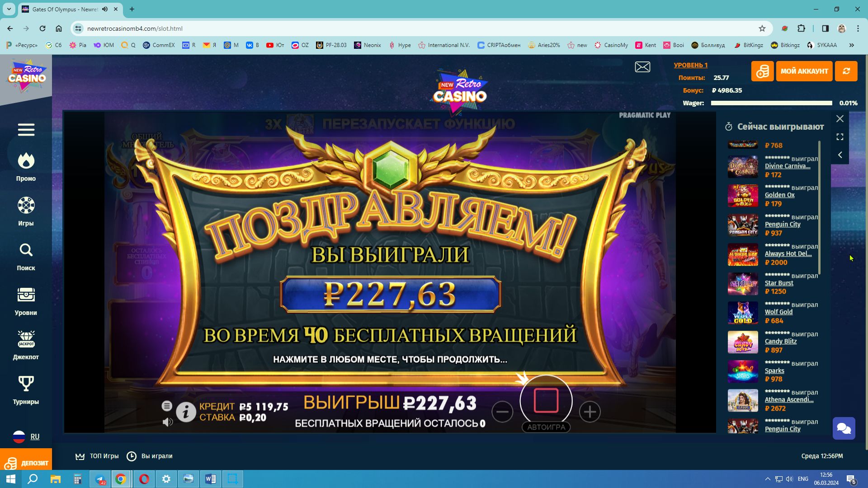
Task: Open the Chrome three-dot menu
Action: 858,28
